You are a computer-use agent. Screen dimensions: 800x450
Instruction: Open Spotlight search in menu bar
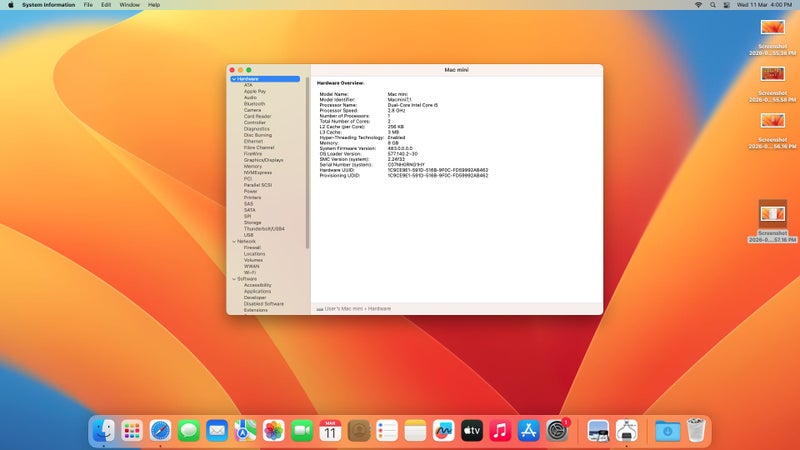tap(713, 5)
